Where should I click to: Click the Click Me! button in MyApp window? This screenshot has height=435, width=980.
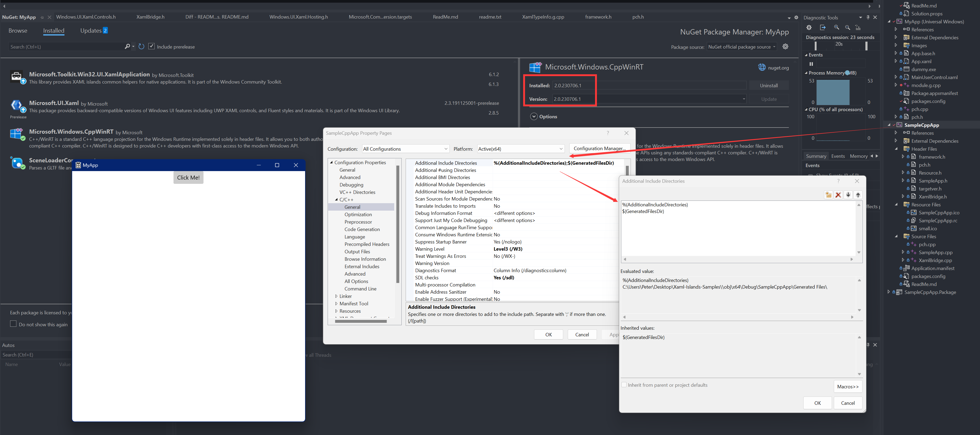(x=188, y=177)
